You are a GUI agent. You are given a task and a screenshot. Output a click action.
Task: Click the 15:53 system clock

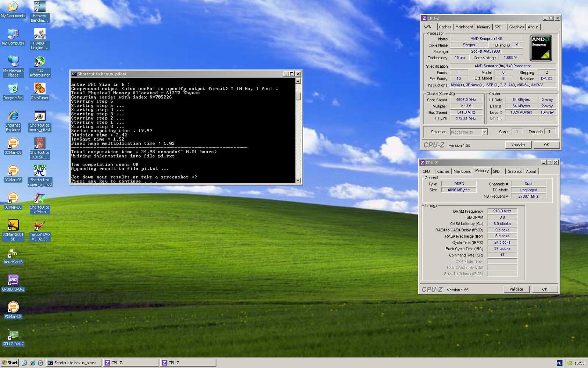pos(579,363)
